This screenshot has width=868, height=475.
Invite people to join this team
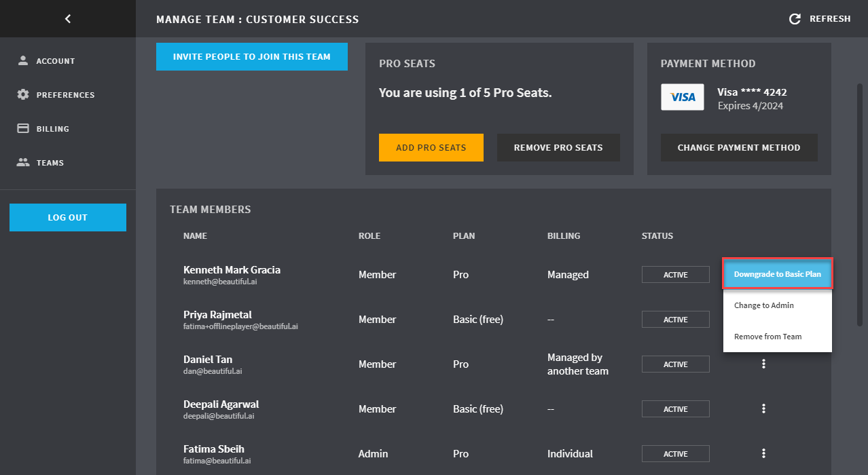pos(252,57)
